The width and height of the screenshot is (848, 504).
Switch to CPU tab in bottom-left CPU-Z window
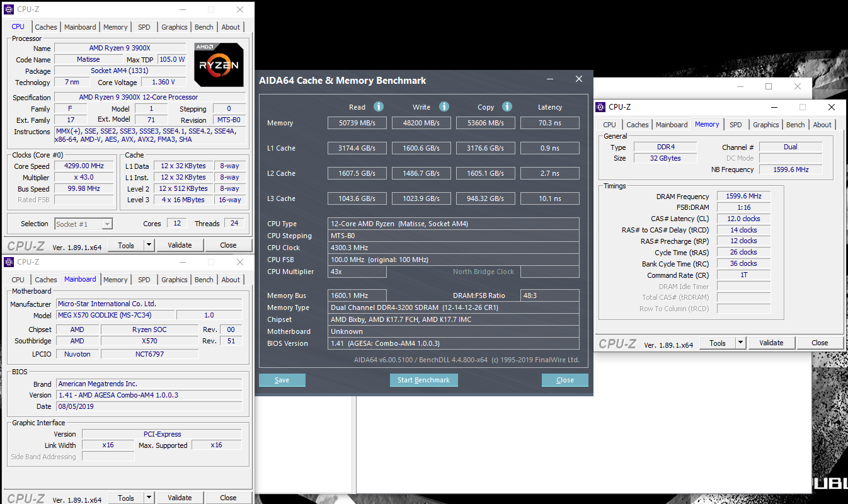pos(18,280)
